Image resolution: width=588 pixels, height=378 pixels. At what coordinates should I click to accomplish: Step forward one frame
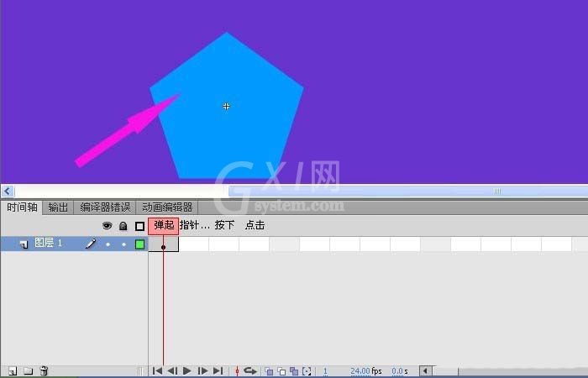[x=202, y=371]
